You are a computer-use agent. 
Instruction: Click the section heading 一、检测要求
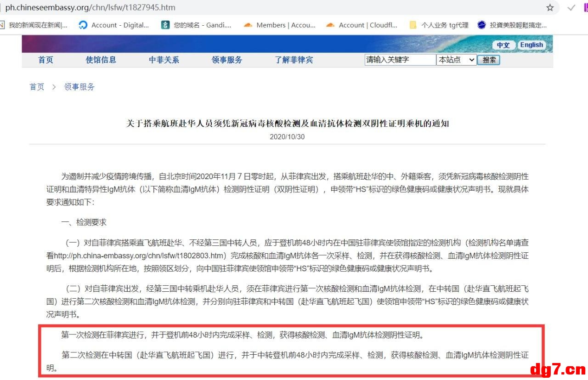click(84, 222)
